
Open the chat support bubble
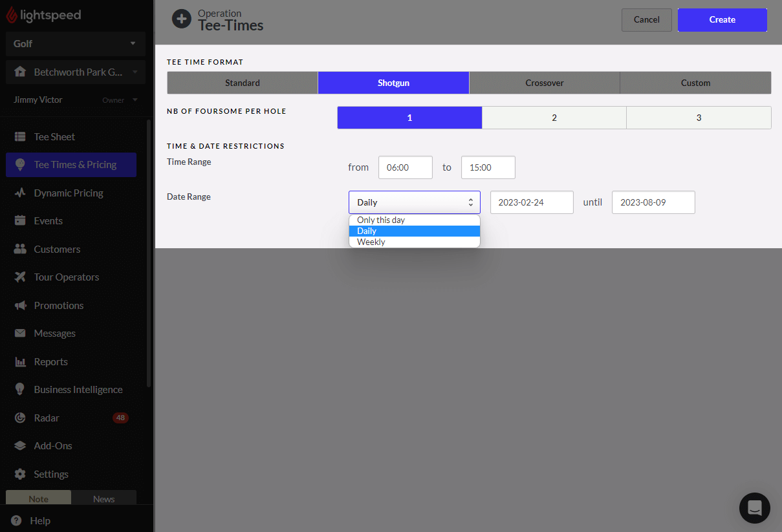(x=754, y=508)
